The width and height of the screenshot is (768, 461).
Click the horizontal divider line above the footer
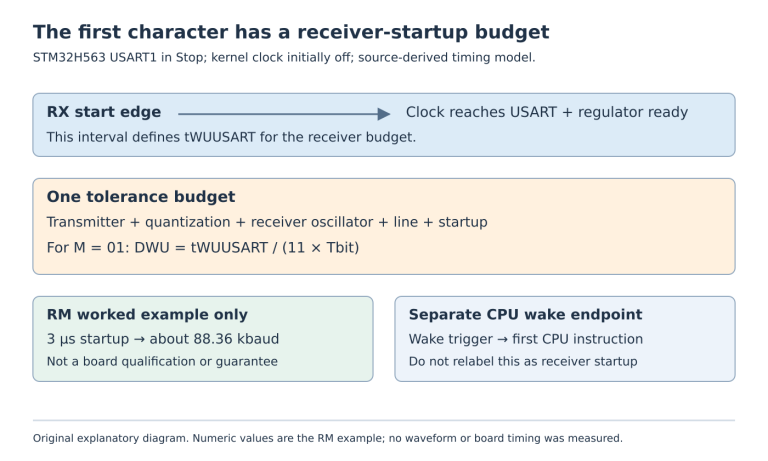point(384,420)
